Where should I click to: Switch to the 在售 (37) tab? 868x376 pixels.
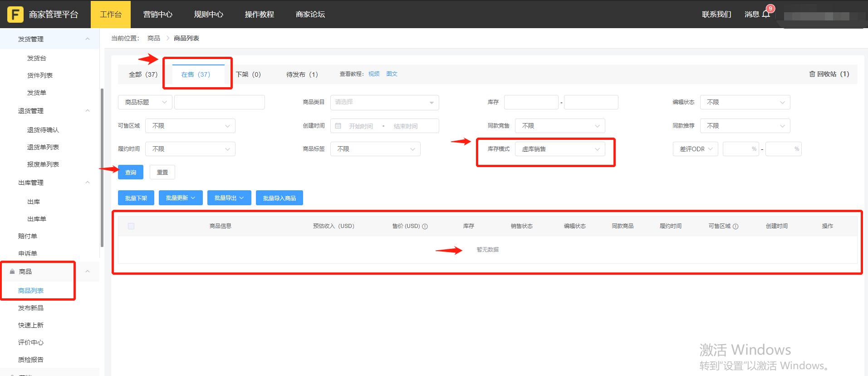tap(196, 74)
